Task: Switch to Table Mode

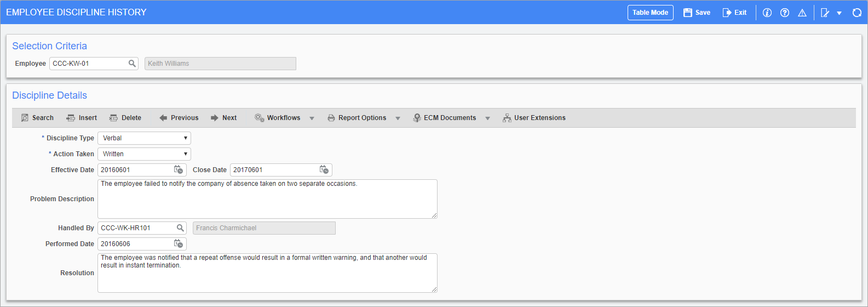Action: click(x=650, y=13)
